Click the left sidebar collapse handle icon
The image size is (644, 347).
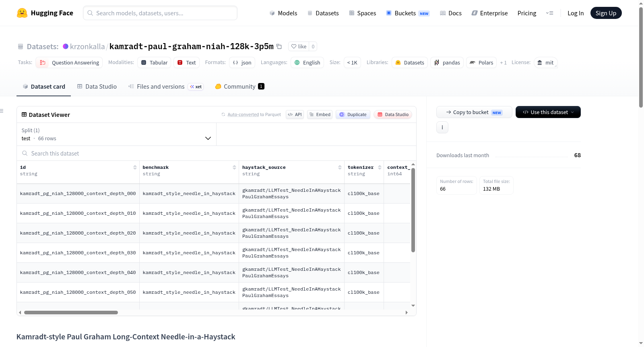(2, 111)
